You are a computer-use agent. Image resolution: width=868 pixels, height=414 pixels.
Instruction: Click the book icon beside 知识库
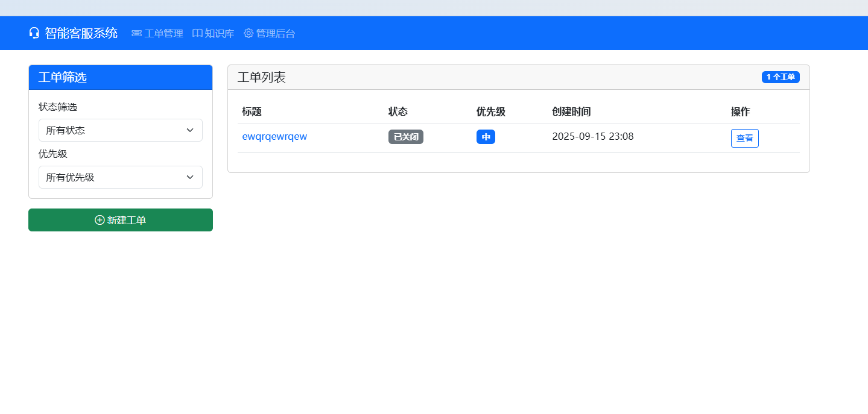(196, 33)
